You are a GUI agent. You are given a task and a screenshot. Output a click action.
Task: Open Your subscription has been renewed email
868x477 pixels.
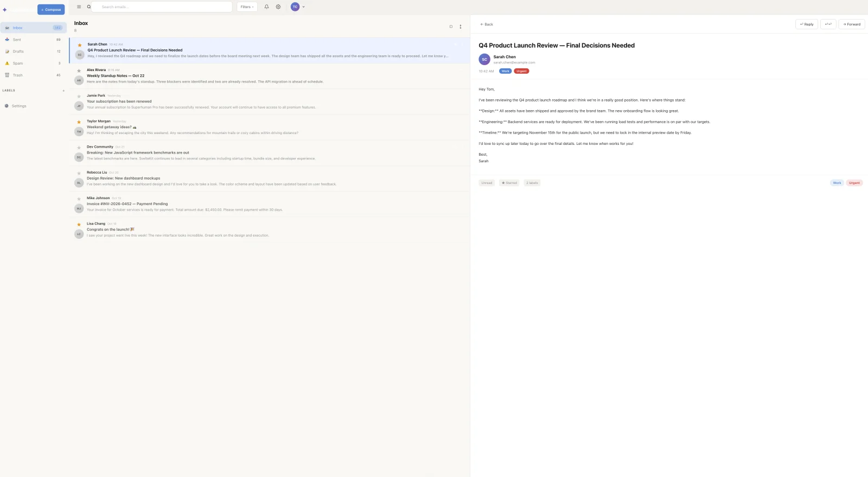tap(270, 101)
